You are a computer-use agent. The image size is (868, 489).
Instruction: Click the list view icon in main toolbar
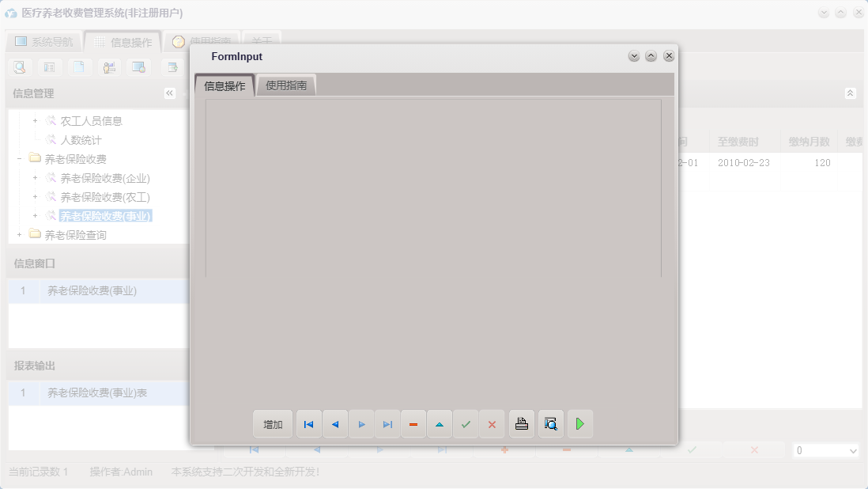pos(49,67)
